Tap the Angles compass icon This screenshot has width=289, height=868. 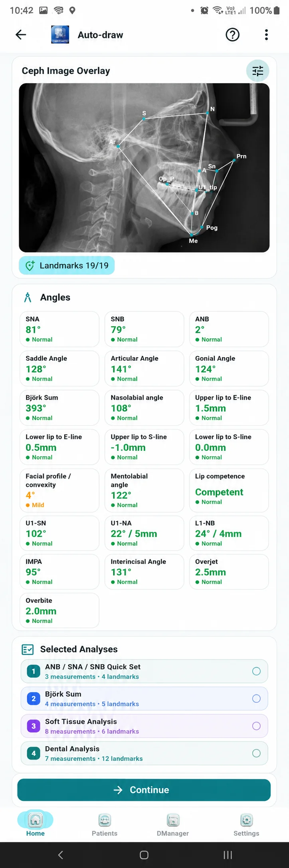(x=28, y=297)
